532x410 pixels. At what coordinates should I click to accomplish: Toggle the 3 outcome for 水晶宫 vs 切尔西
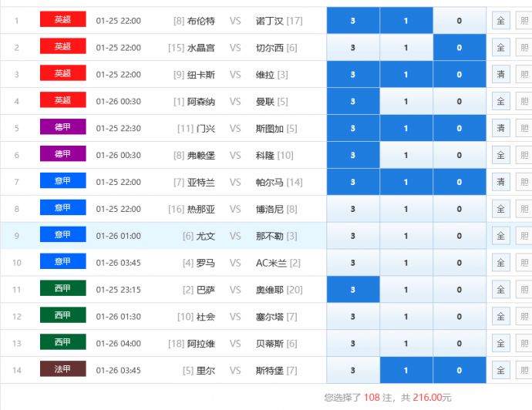(353, 48)
